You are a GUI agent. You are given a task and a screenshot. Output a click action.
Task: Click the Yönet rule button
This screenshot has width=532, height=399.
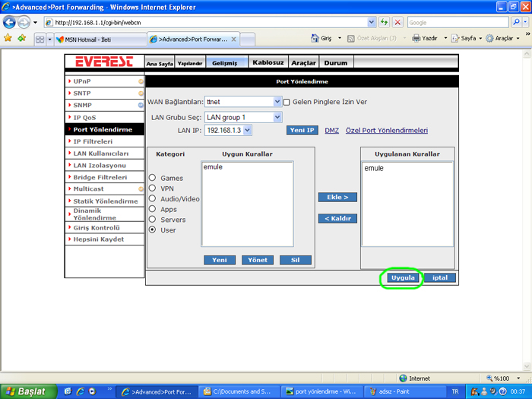(258, 260)
